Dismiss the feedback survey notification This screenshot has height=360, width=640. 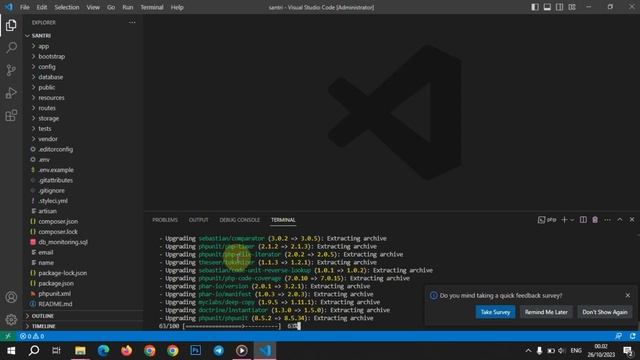(628, 295)
